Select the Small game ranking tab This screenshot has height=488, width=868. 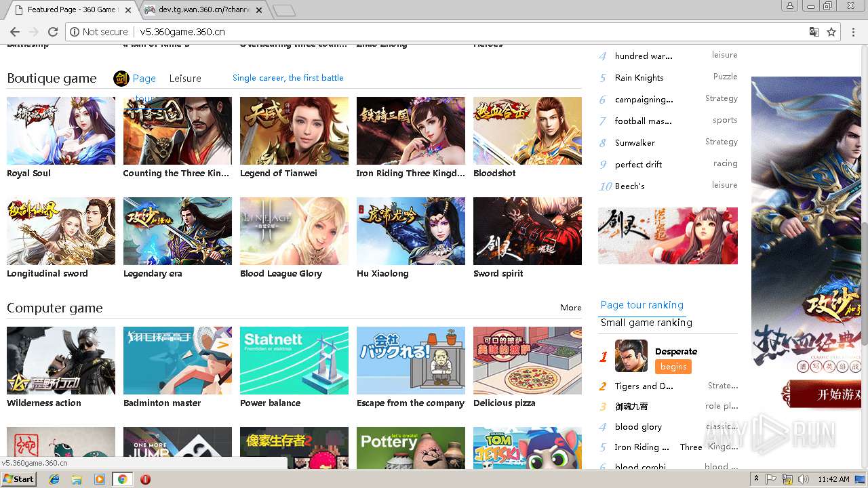pyautogui.click(x=646, y=323)
